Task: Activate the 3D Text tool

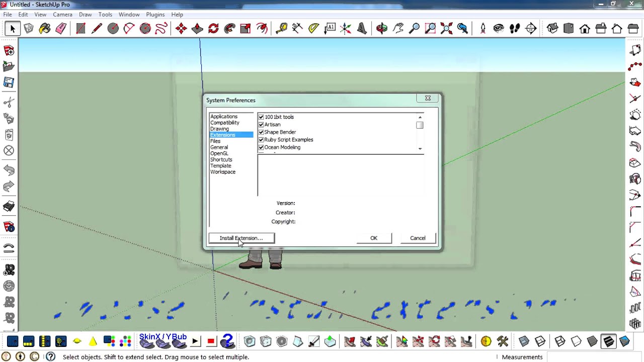Action: click(x=362, y=29)
